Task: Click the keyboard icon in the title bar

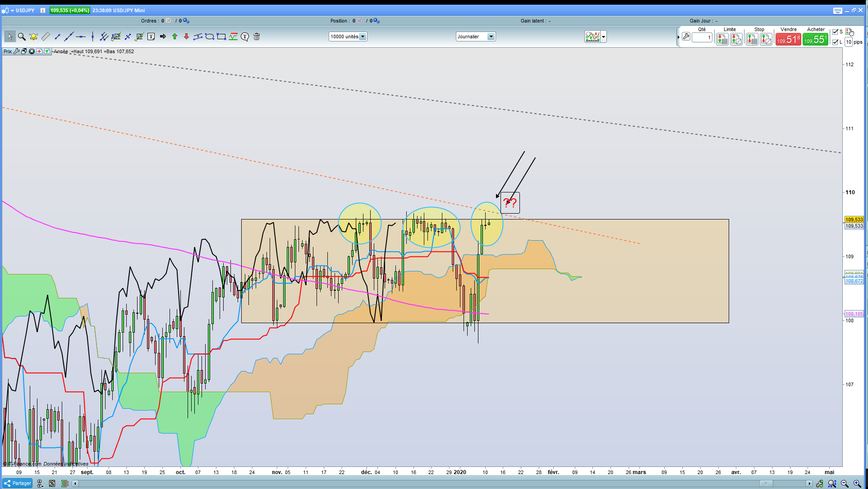Action: point(837,10)
